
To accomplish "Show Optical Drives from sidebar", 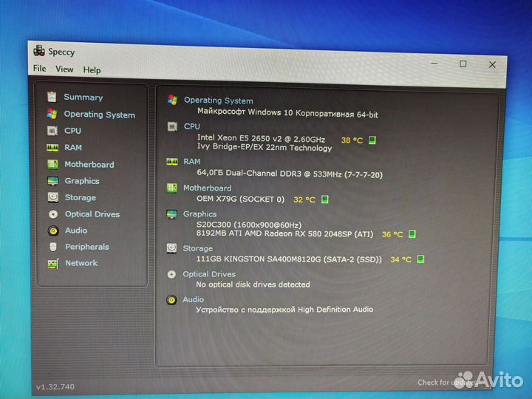I will coord(92,214).
